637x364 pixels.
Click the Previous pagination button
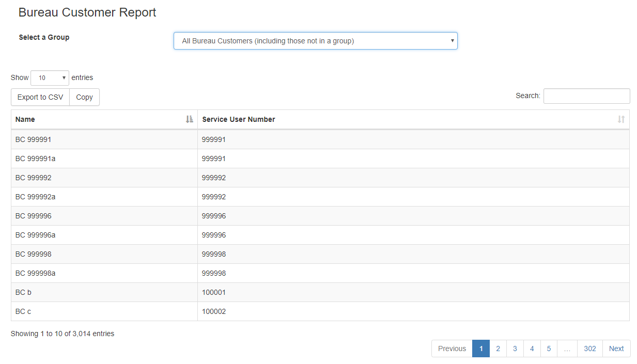[452, 349]
